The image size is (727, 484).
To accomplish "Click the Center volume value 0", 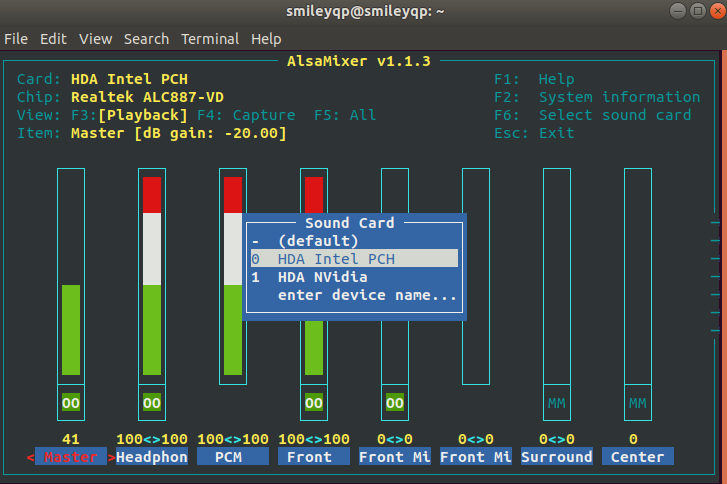I will point(633,439).
